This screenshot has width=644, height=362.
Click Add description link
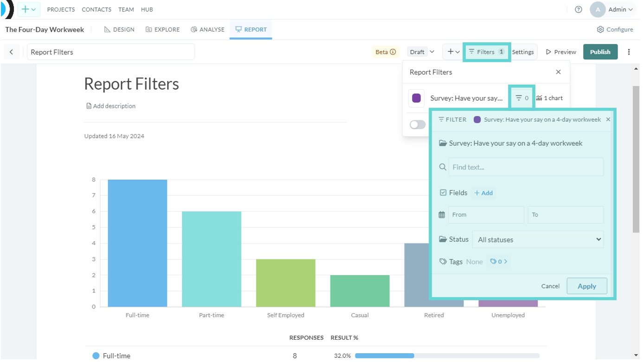click(111, 106)
